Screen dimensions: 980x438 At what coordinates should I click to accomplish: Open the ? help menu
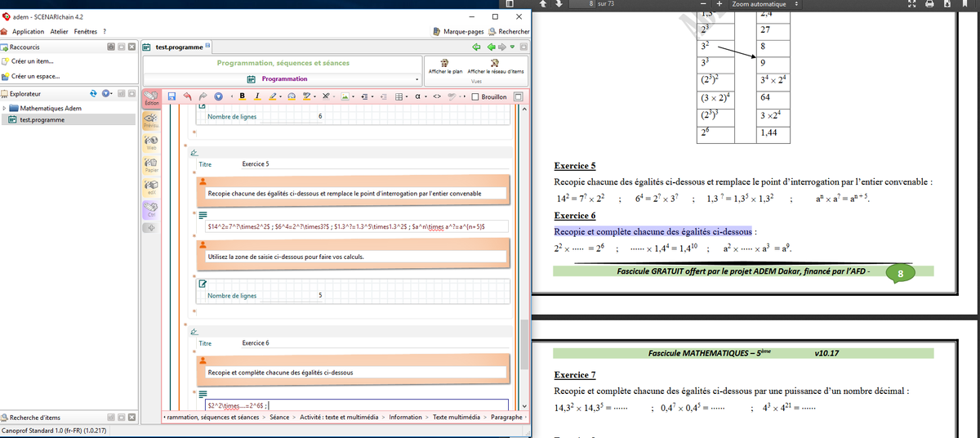[x=105, y=31]
